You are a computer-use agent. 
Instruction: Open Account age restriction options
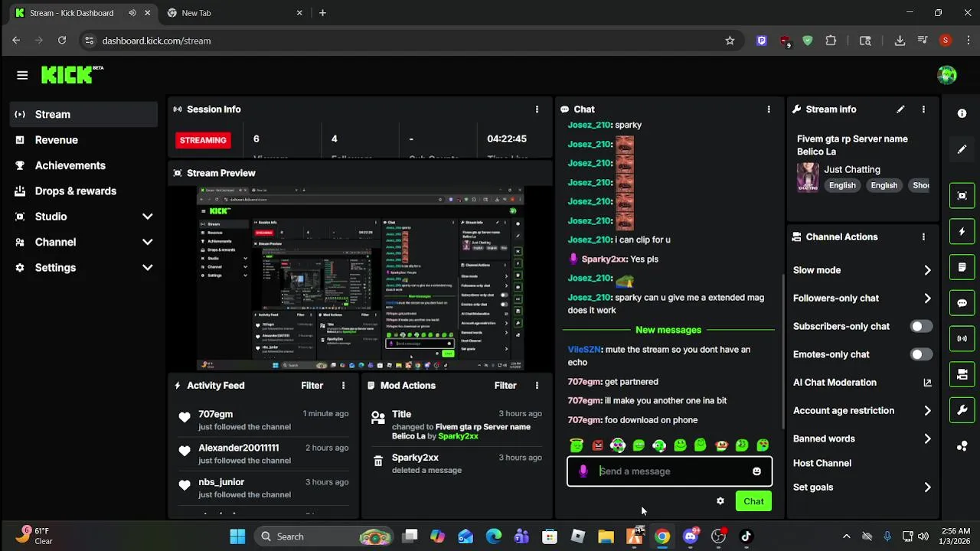tap(862, 411)
